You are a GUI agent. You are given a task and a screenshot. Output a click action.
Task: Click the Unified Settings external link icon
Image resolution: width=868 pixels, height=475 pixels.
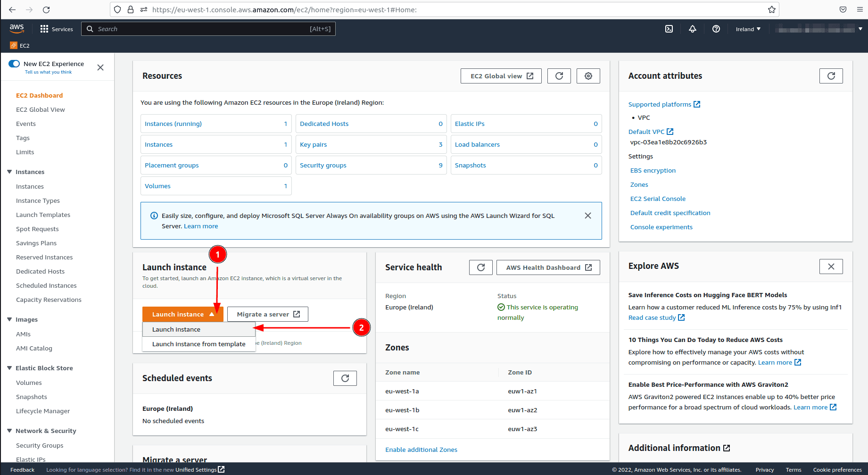[x=222, y=469]
